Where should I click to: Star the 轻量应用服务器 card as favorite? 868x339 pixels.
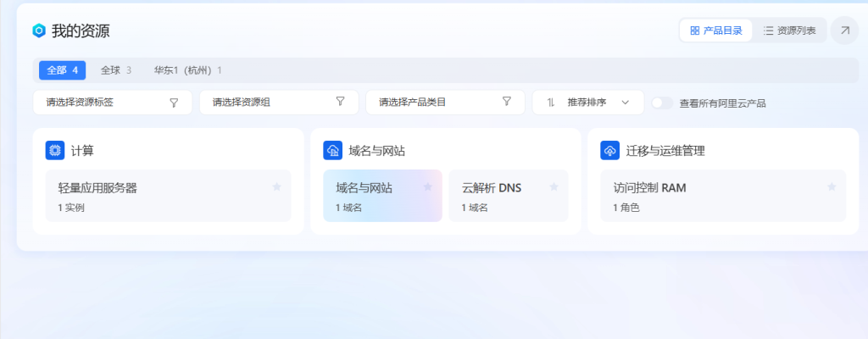(276, 186)
